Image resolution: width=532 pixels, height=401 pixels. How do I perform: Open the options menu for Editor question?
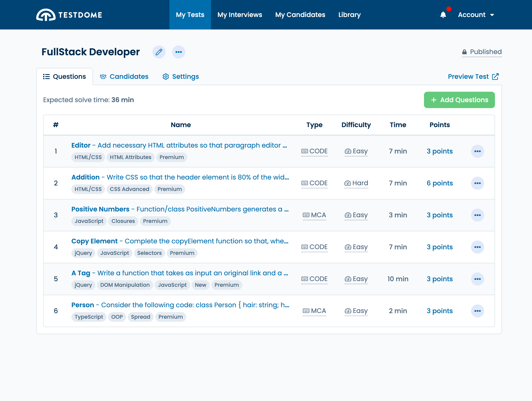[x=477, y=151]
